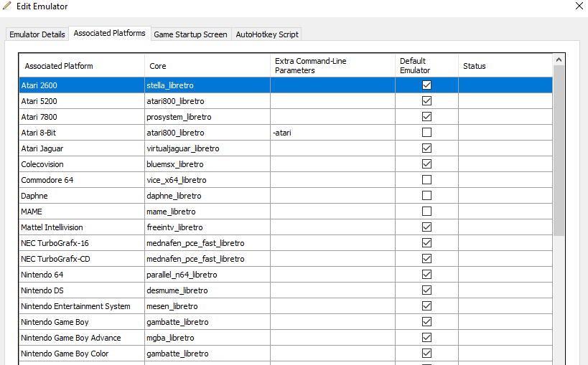Toggle default for Nintendo Game Boy Advance
The width and height of the screenshot is (588, 365).
pyautogui.click(x=426, y=337)
